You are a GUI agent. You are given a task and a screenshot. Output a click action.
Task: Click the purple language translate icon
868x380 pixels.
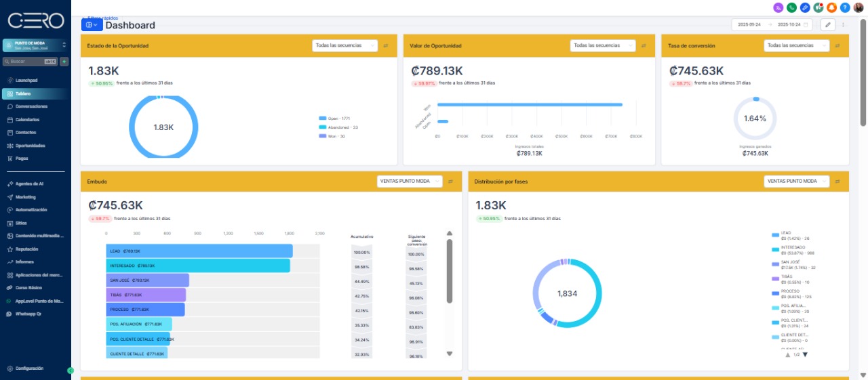click(778, 7)
